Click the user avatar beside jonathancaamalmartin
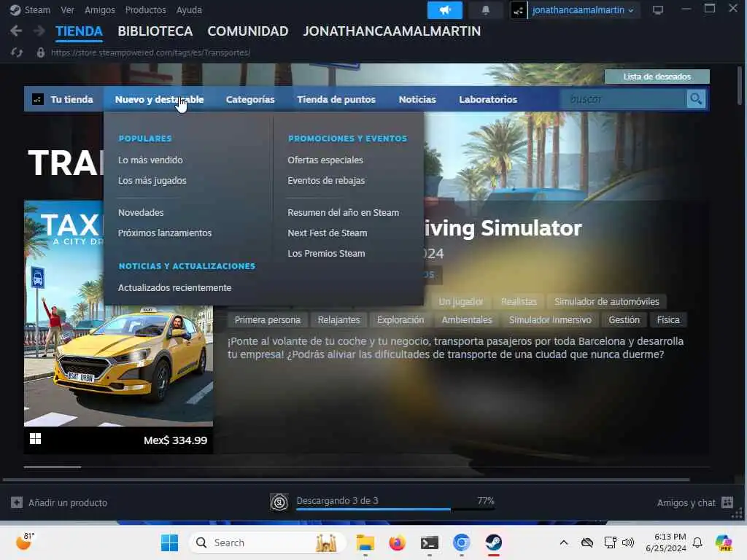This screenshot has height=560, width=747. point(519,10)
